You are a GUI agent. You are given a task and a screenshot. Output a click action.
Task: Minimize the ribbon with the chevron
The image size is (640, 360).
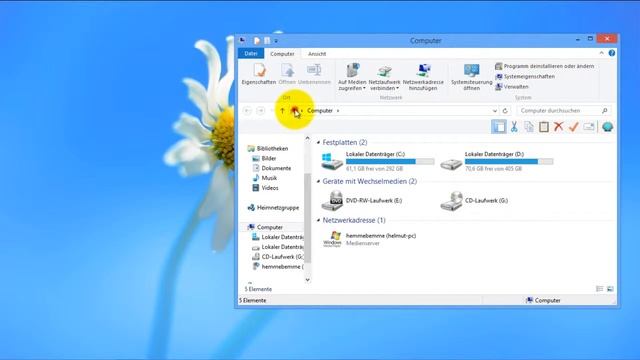(x=601, y=53)
